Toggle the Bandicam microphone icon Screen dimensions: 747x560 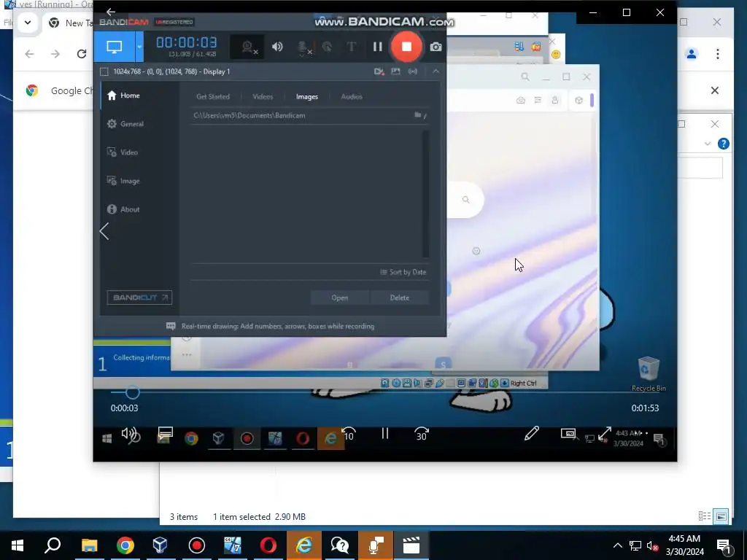[x=303, y=47]
